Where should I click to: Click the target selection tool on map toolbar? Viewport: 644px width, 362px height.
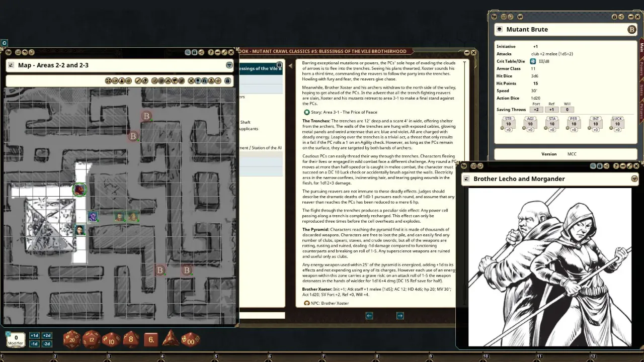pos(162,81)
